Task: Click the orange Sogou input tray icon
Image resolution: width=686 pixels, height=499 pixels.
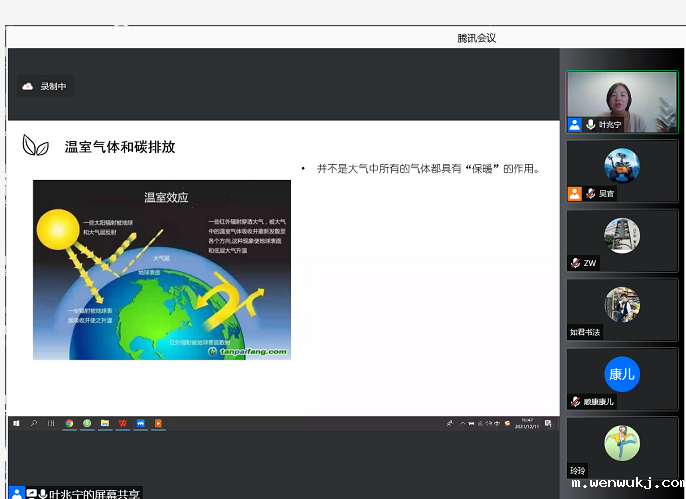Action: pyautogui.click(x=507, y=423)
